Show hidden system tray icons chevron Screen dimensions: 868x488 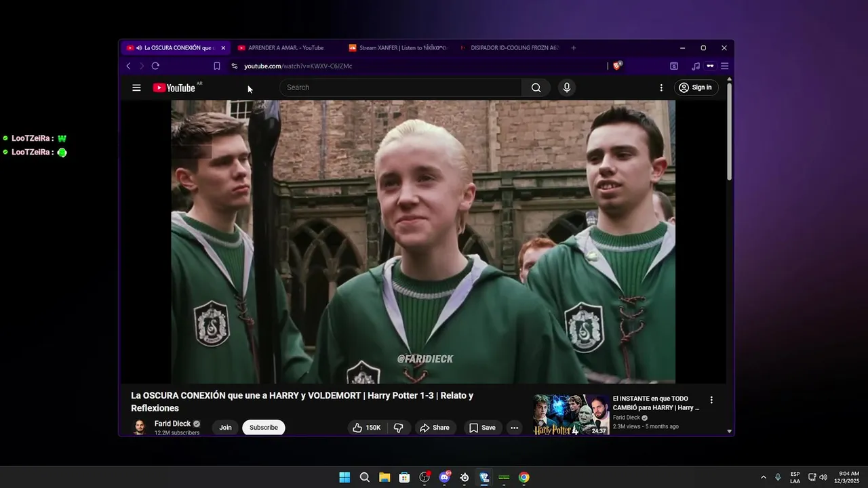764,477
